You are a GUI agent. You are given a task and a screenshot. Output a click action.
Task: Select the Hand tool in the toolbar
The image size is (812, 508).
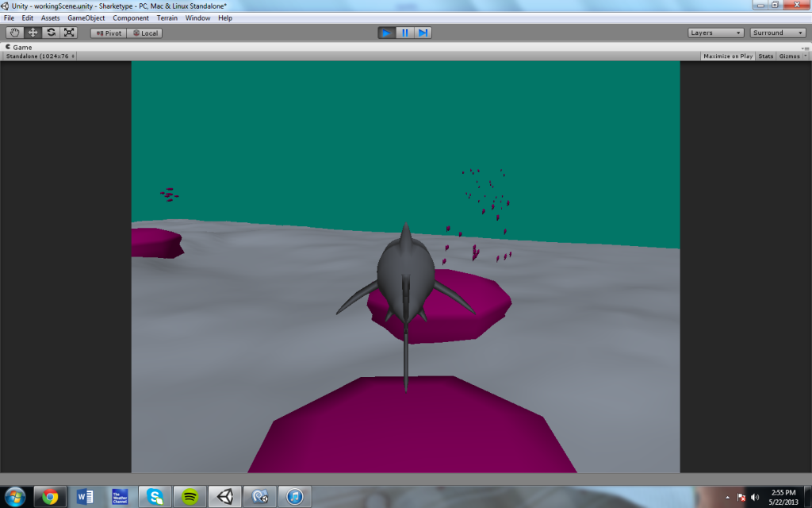[13, 33]
